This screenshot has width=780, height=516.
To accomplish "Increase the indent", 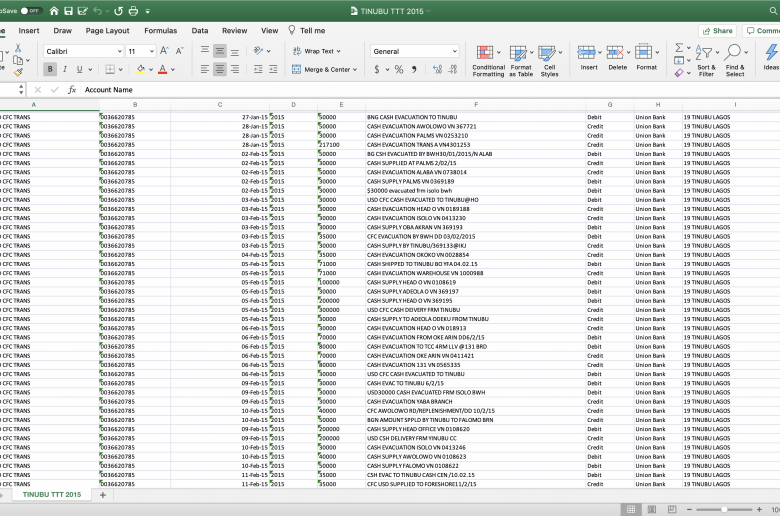I will click(x=273, y=69).
